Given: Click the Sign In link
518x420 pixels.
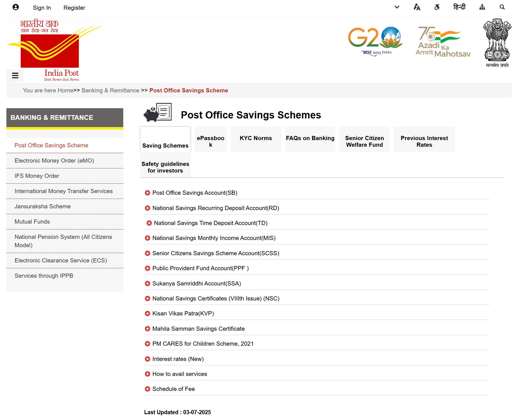Looking at the screenshot, I should pos(42,8).
